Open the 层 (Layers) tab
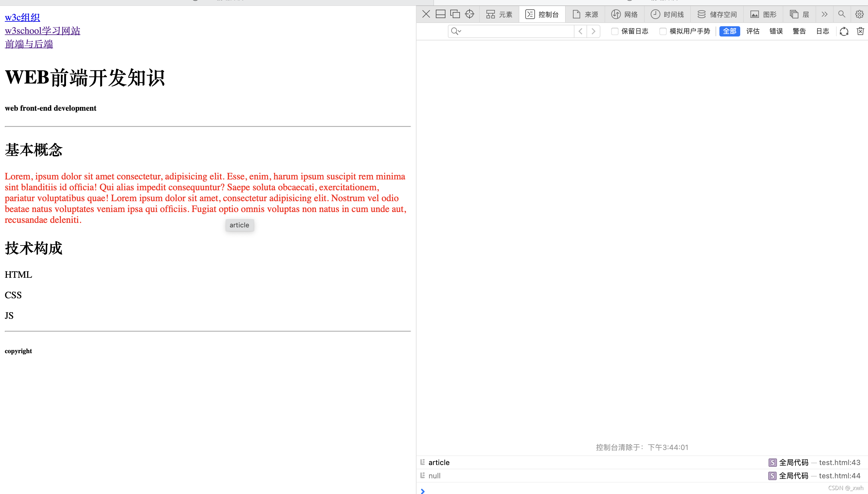The image size is (868, 494). (800, 14)
